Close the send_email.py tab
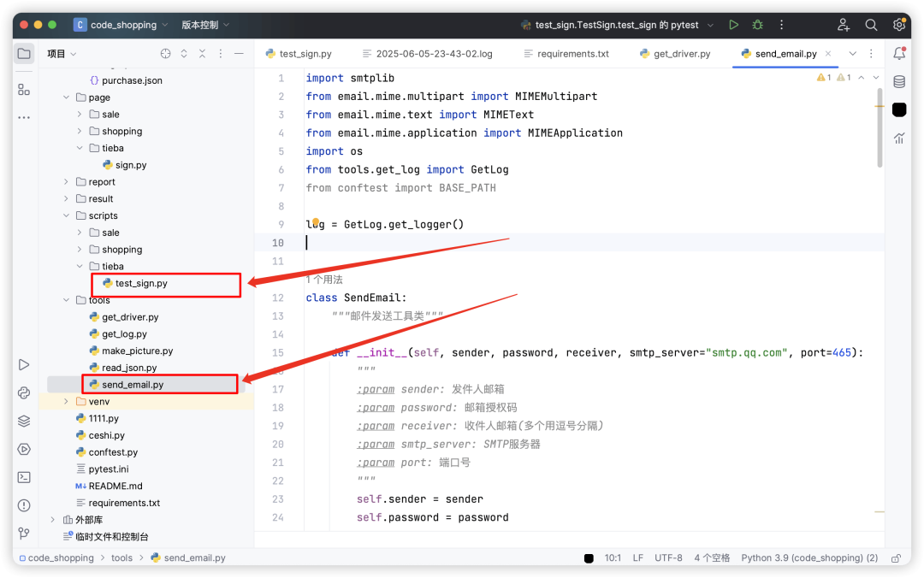 (828, 54)
